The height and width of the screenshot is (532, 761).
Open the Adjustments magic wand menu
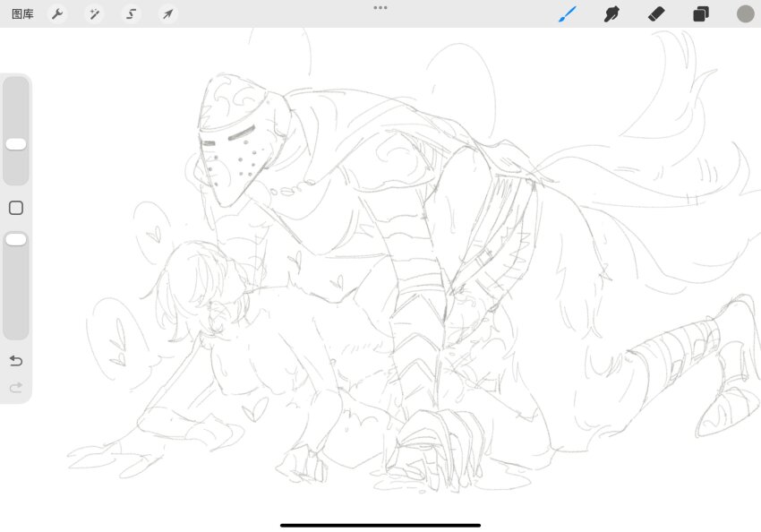point(94,14)
